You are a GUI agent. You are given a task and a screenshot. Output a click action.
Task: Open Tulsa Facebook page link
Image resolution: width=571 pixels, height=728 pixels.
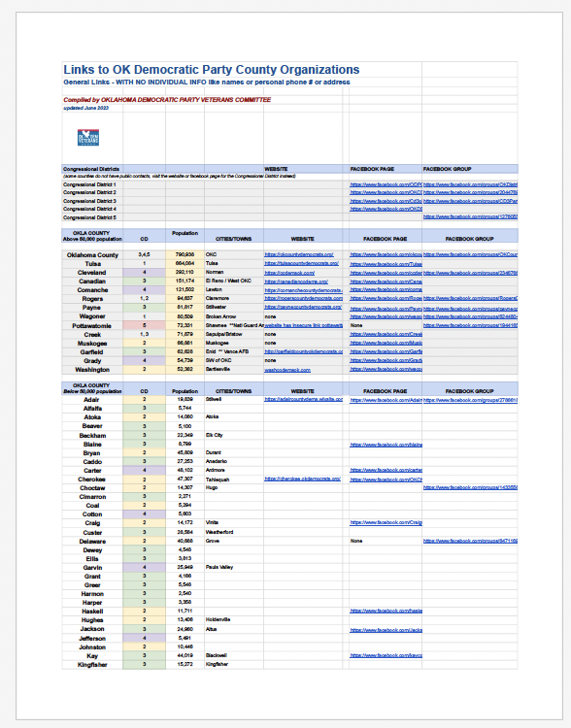[x=386, y=264]
